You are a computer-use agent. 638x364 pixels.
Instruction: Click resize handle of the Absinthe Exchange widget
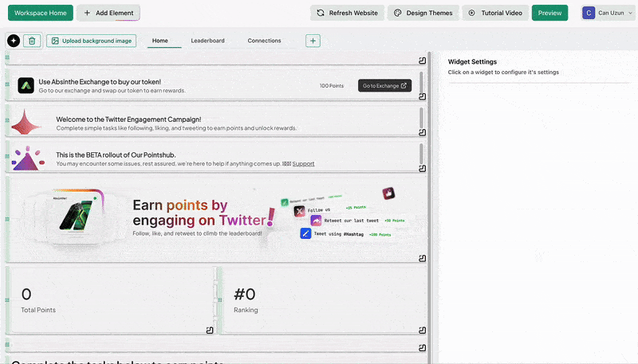(423, 96)
